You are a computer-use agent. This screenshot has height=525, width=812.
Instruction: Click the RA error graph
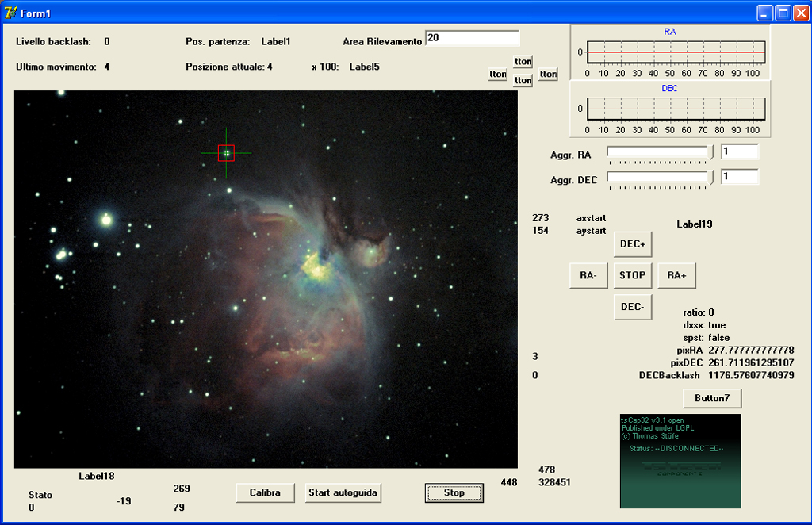pos(670,52)
